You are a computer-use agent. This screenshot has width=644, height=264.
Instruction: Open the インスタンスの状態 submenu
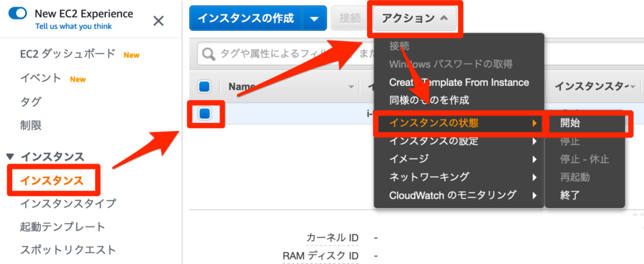[459, 122]
